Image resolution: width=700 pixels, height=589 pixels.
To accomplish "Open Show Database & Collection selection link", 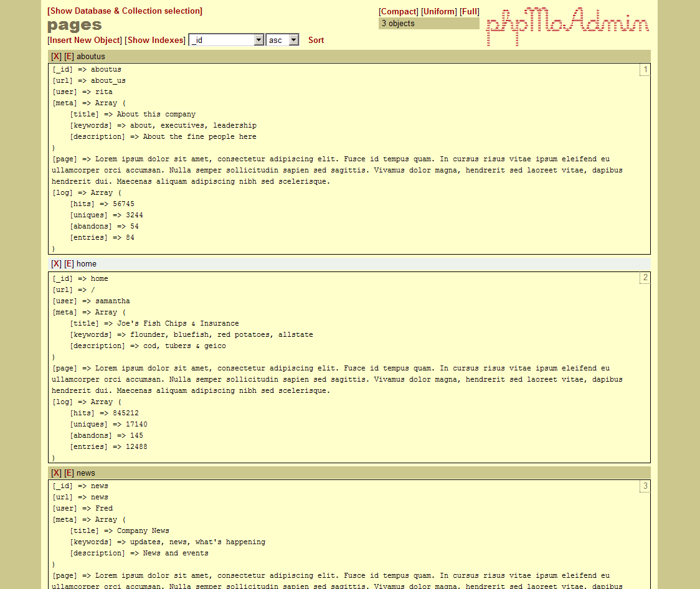I will [125, 11].
